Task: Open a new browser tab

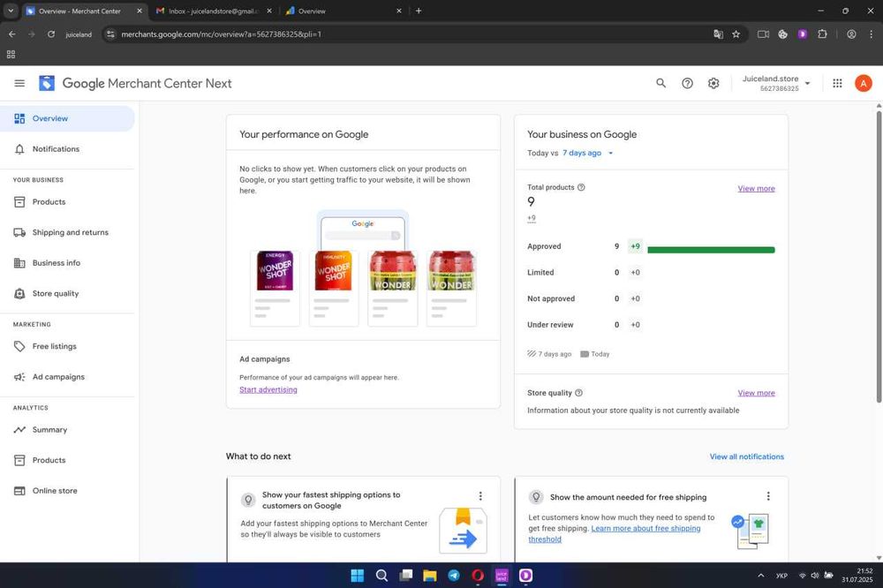Action: pos(419,11)
